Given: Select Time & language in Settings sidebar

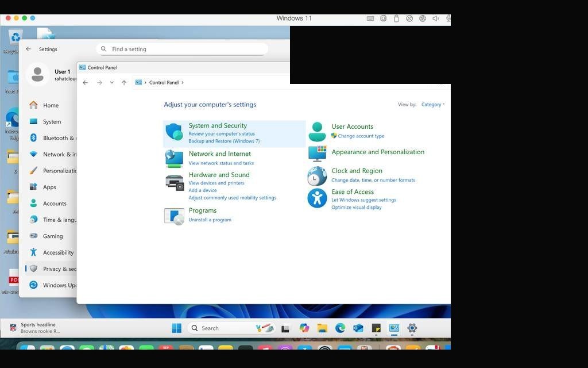Looking at the screenshot, I should 51,220.
